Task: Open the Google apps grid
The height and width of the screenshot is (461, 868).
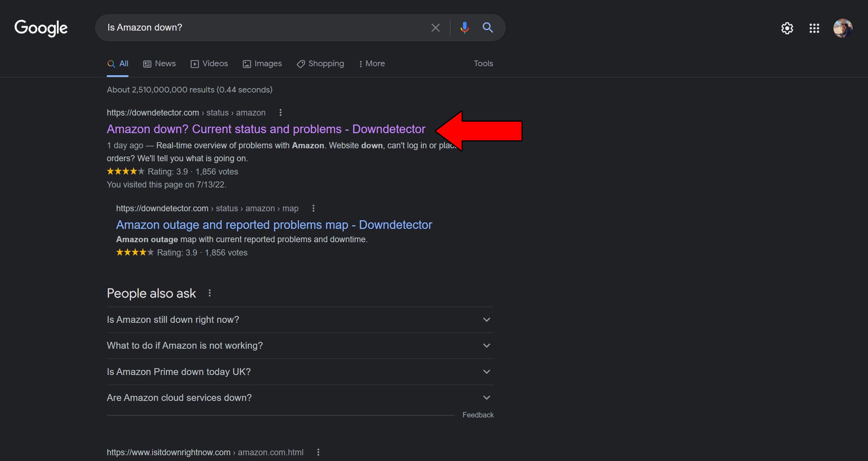Action: pyautogui.click(x=814, y=28)
